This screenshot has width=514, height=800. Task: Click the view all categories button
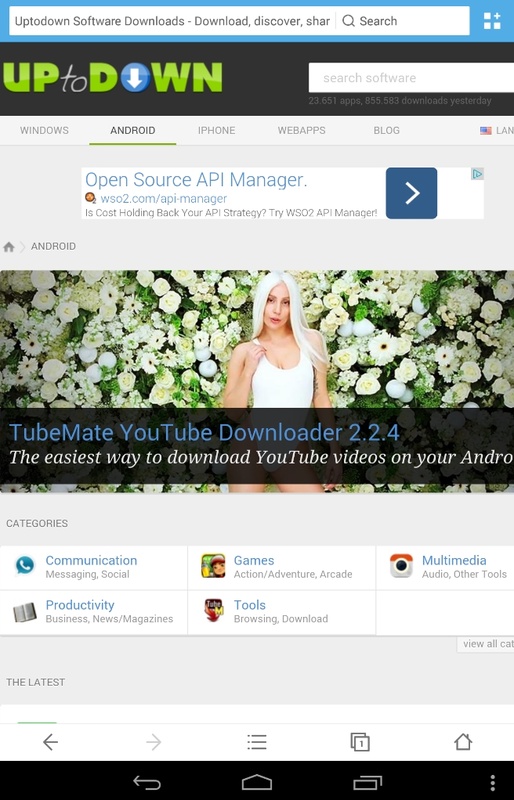pos(485,644)
